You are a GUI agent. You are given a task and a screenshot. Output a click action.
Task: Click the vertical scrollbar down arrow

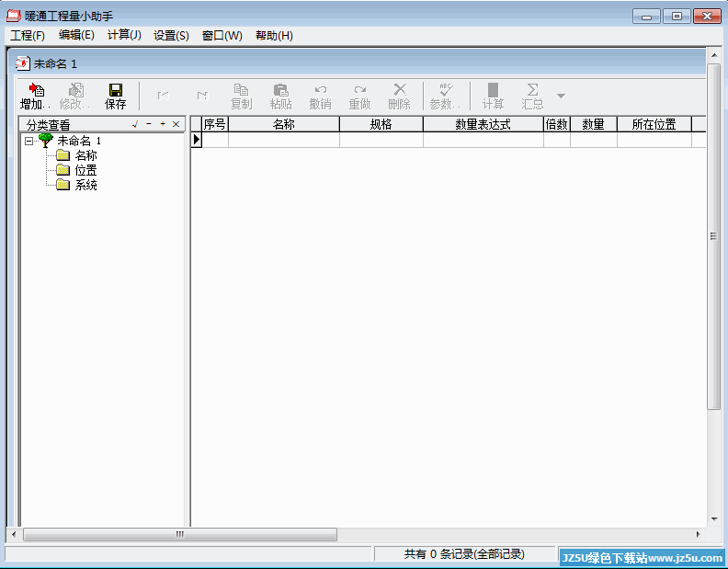pyautogui.click(x=713, y=519)
